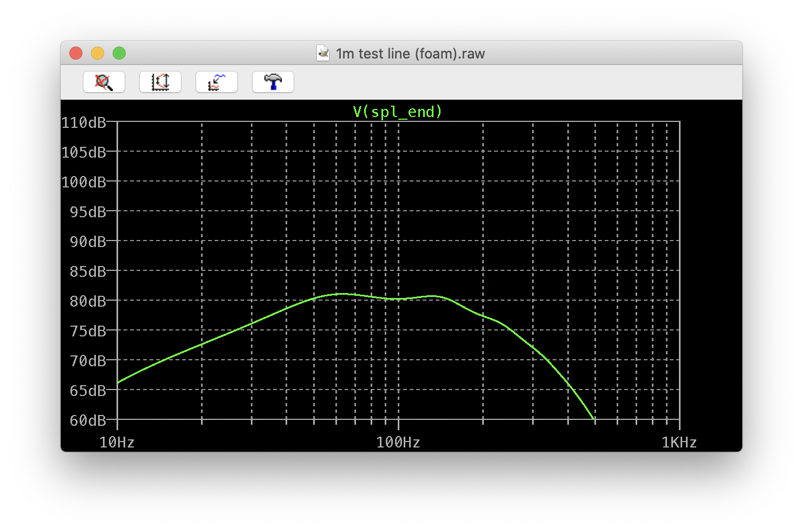The image size is (803, 532).
Task: Click the autorange axes toolbar icon
Action: (160, 82)
